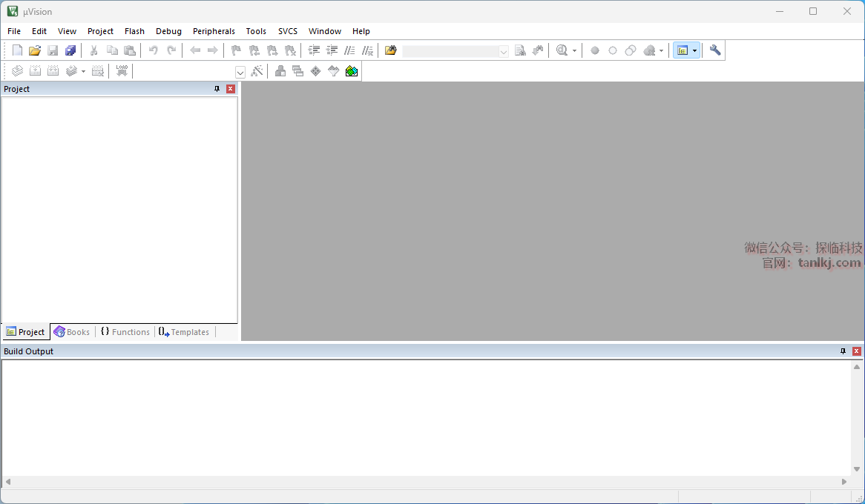Expand the target selection combo box
Viewport: 865px width, 504px height.
point(240,72)
